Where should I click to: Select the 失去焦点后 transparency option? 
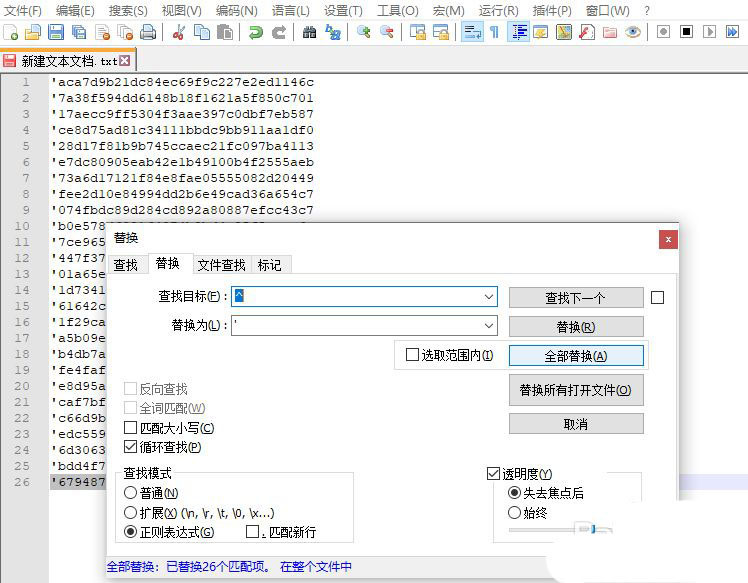pos(514,492)
